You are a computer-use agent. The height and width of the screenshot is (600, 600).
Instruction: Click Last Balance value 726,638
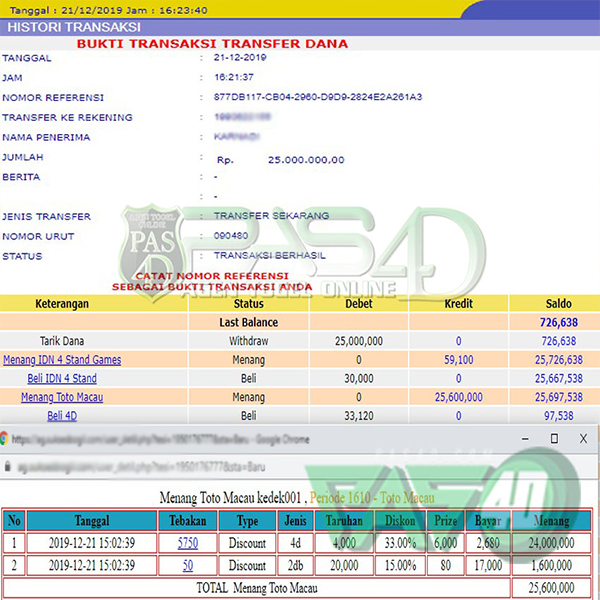[559, 323]
